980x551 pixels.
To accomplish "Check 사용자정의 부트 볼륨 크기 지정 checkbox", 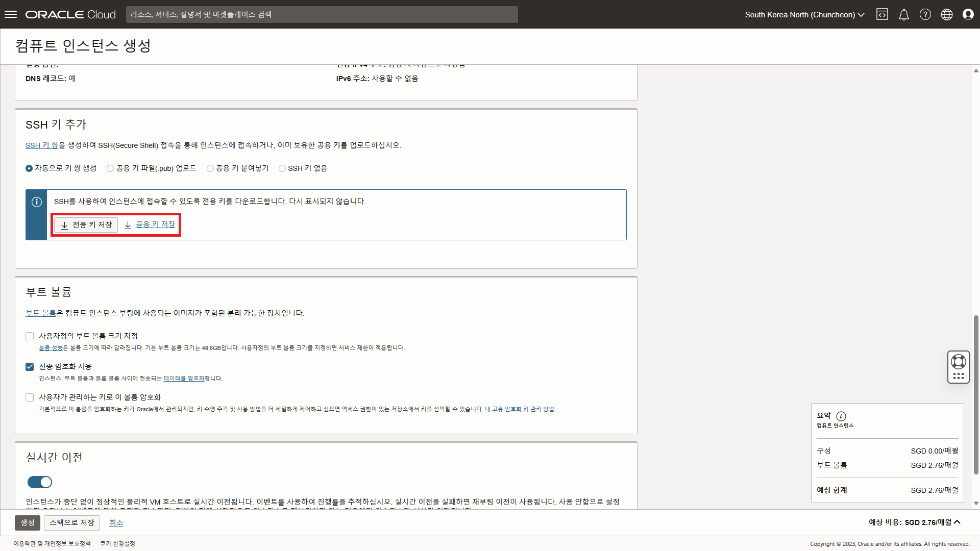I will click(30, 336).
